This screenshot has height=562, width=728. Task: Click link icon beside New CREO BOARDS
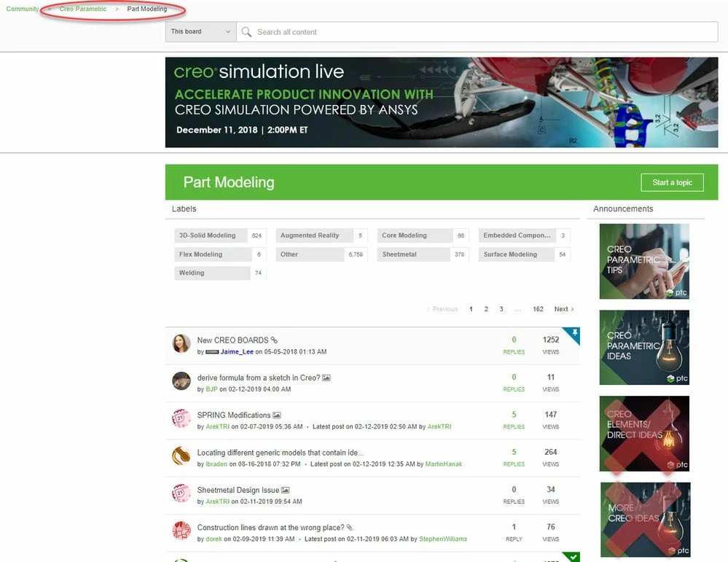pyautogui.click(x=274, y=340)
